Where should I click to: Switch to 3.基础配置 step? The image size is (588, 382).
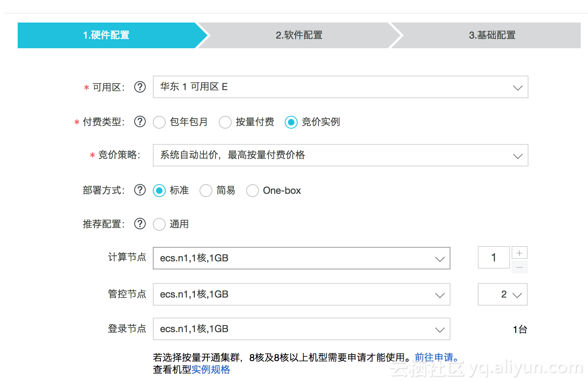pyautogui.click(x=492, y=35)
